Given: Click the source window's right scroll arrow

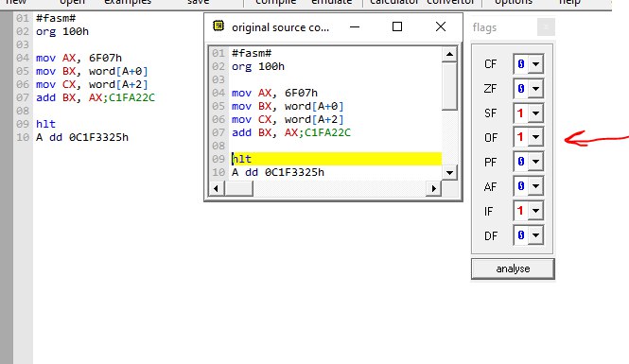Looking at the screenshot, I should (433, 188).
